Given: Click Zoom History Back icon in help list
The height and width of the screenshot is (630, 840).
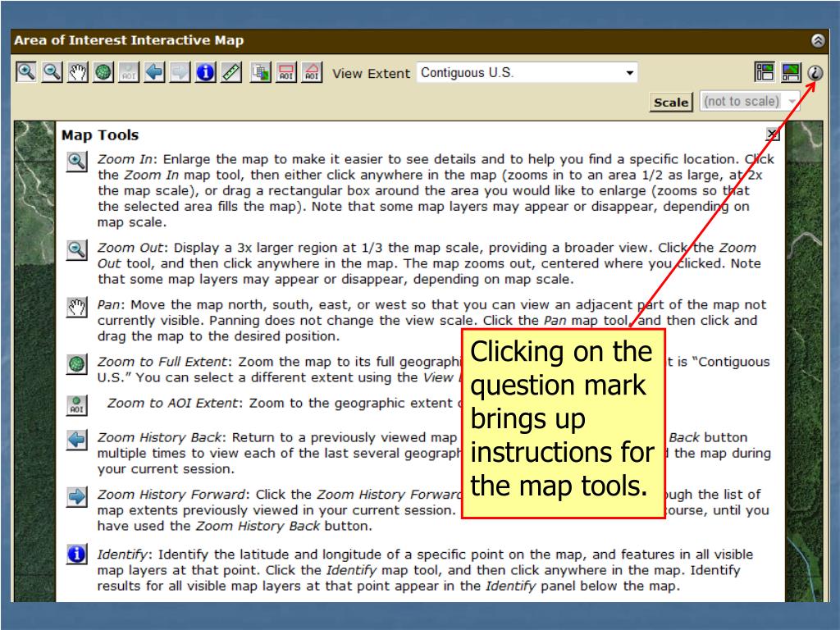Looking at the screenshot, I should pos(76,440).
